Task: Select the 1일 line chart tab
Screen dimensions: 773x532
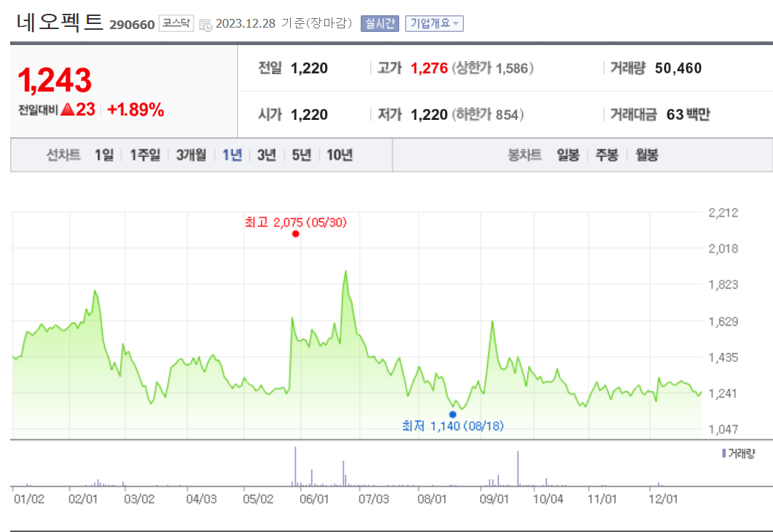Action: [104, 156]
